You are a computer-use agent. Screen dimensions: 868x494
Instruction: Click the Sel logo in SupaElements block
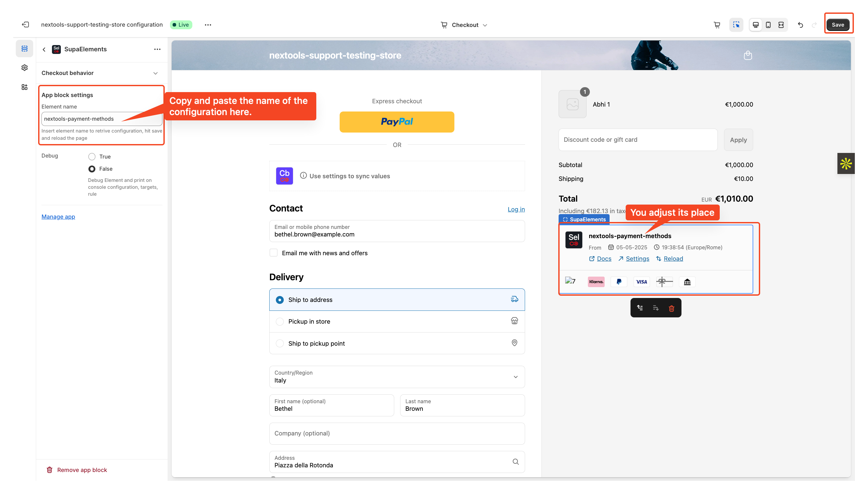coord(574,240)
